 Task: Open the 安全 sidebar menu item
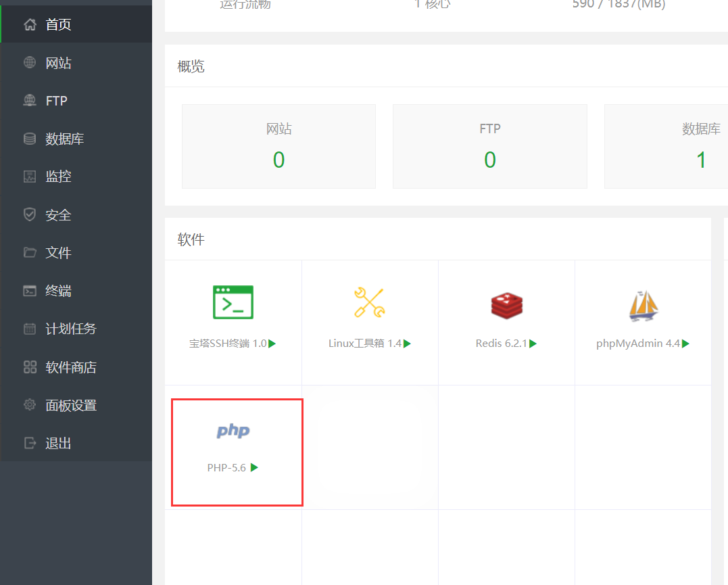point(76,214)
